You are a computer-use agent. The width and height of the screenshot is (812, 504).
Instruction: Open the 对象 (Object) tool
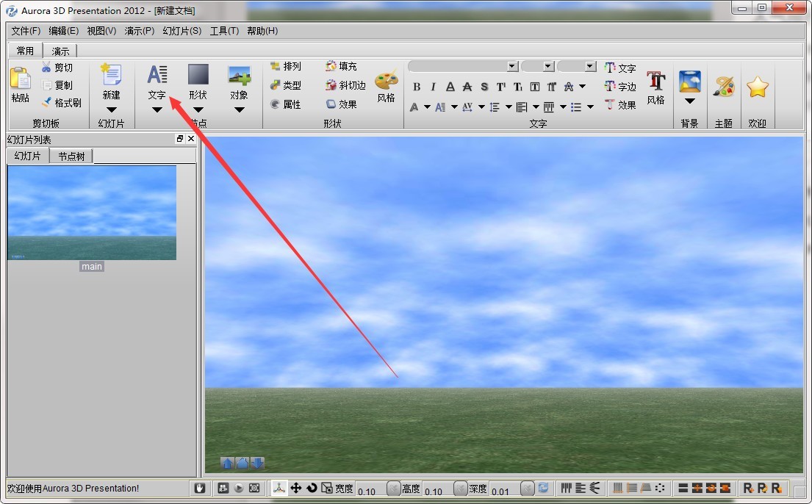239,81
